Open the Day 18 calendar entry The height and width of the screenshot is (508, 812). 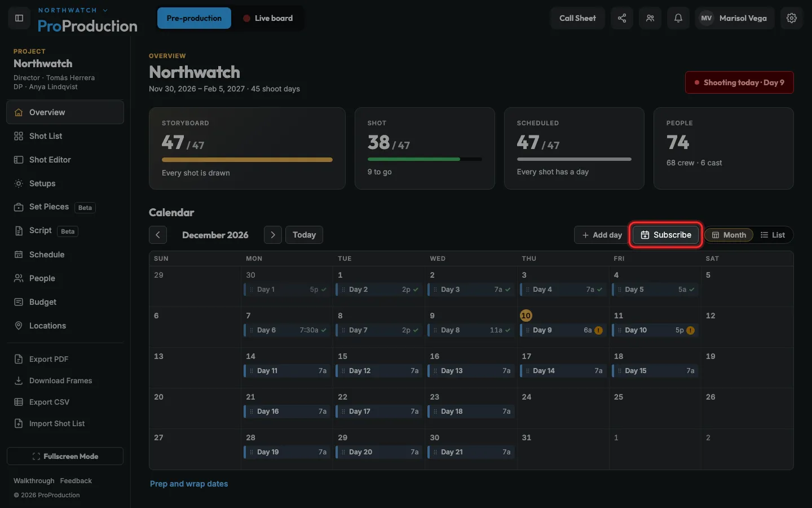(471, 411)
